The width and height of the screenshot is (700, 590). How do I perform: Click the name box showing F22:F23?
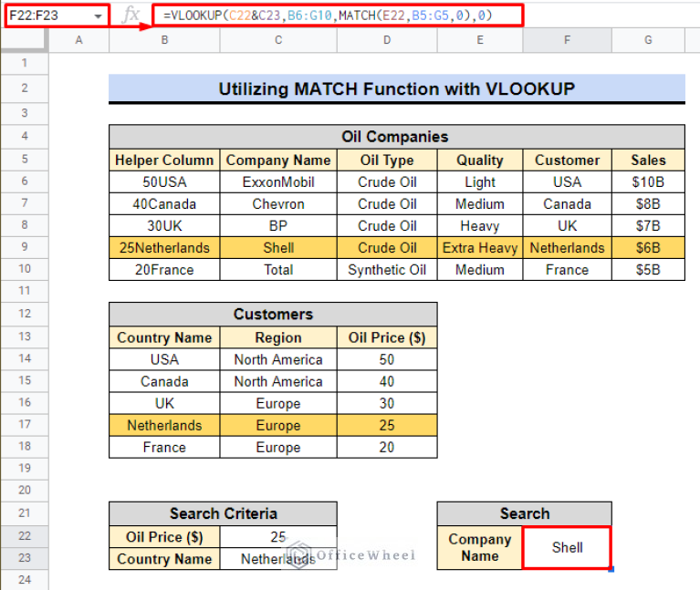tap(57, 16)
